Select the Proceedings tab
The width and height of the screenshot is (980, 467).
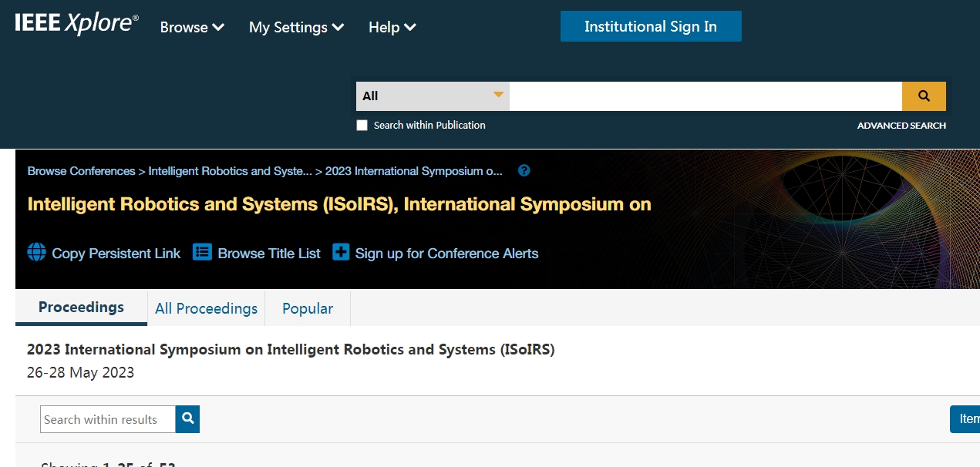[x=81, y=307]
